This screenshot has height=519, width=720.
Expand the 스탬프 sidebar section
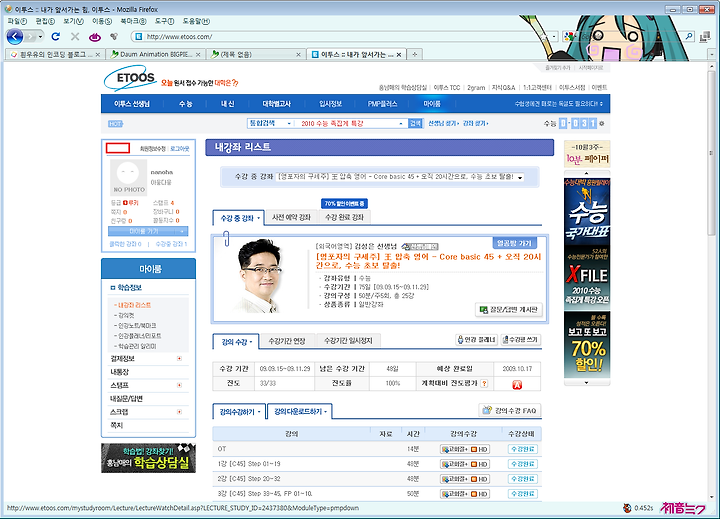point(180,385)
